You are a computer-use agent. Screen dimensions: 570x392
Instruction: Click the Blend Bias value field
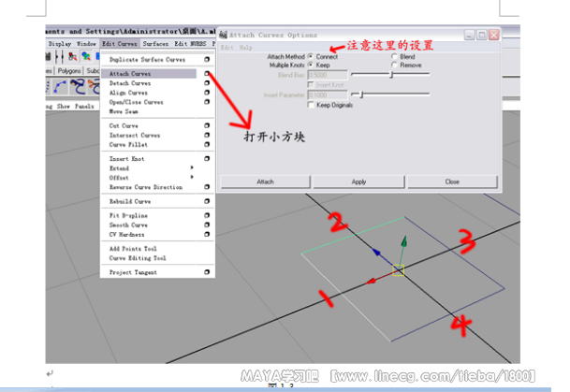(x=328, y=75)
